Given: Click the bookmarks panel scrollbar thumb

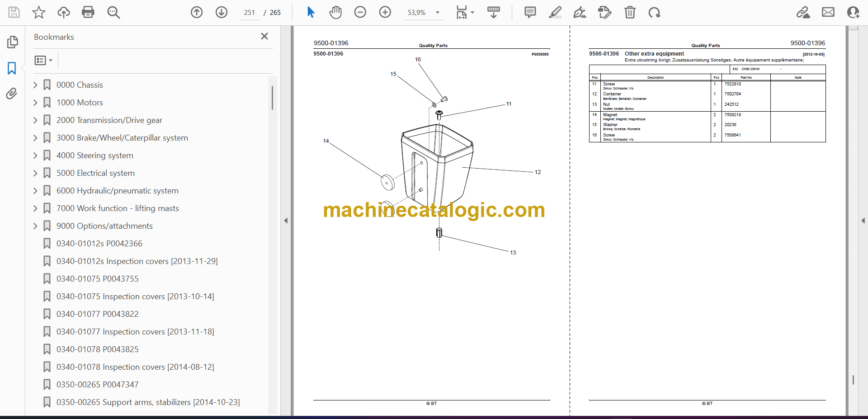Looking at the screenshot, I should pyautogui.click(x=272, y=98).
